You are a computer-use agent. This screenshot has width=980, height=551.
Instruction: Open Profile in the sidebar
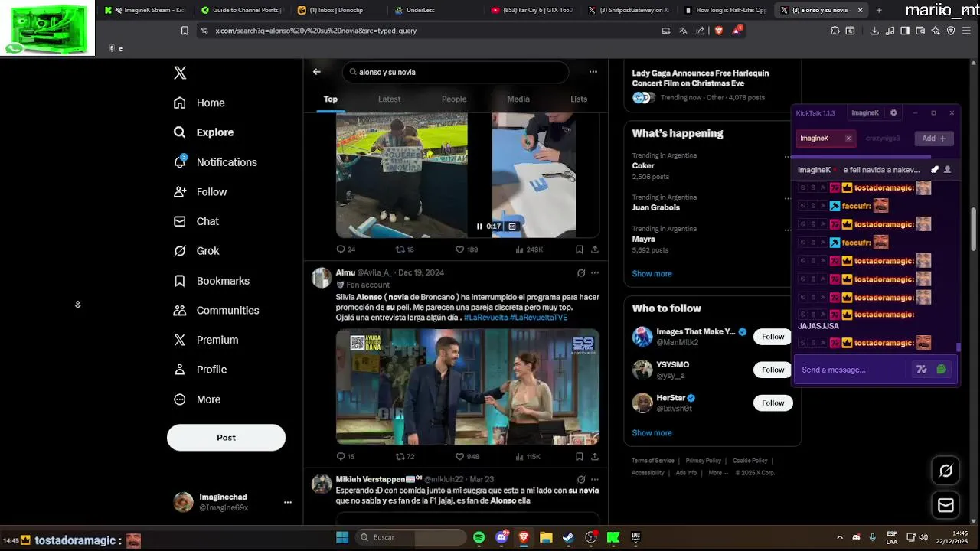tap(200, 370)
